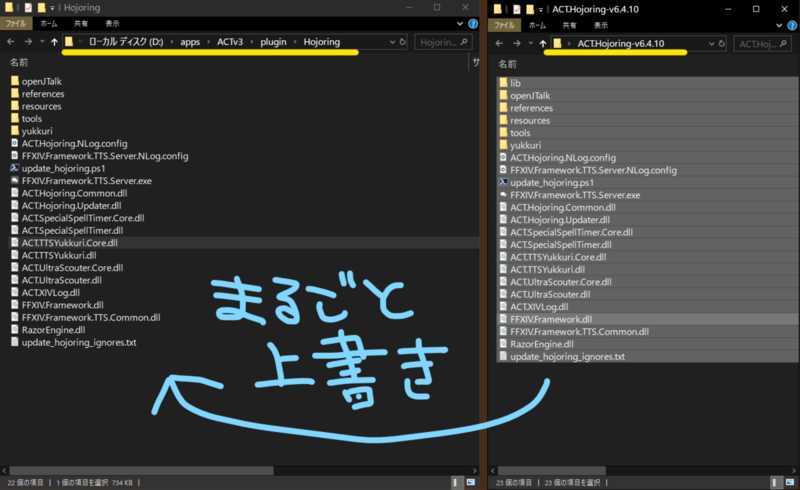Image resolution: width=800 pixels, height=490 pixels.
Task: Open the 表示 tab in ACT.Hojoring-v6.4.10 window
Action: click(x=601, y=25)
